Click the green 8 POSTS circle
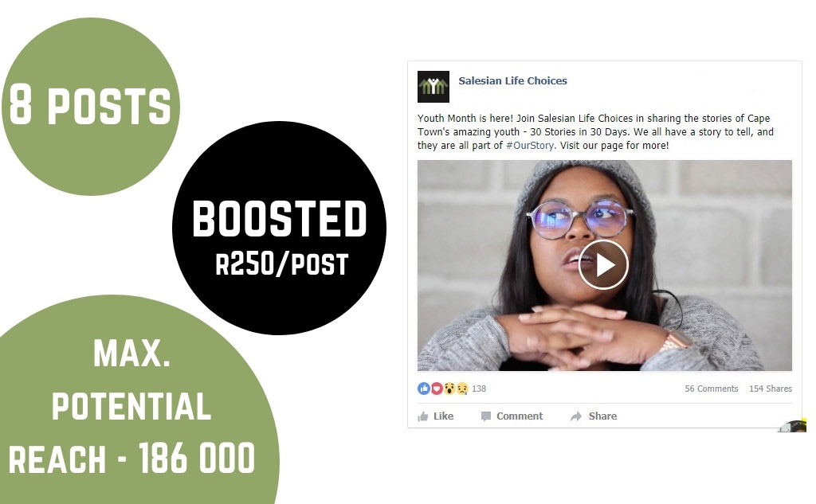Screen dimensions: 816x504 tap(91, 107)
